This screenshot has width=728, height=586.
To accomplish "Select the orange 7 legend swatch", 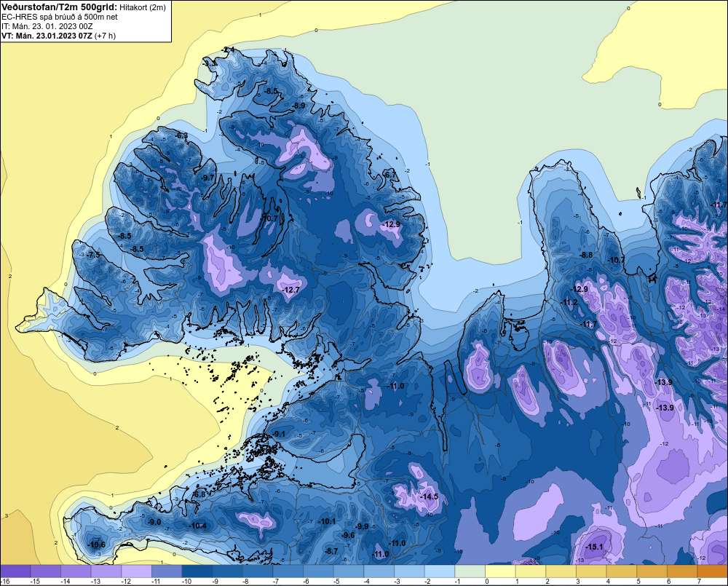I will (712, 571).
